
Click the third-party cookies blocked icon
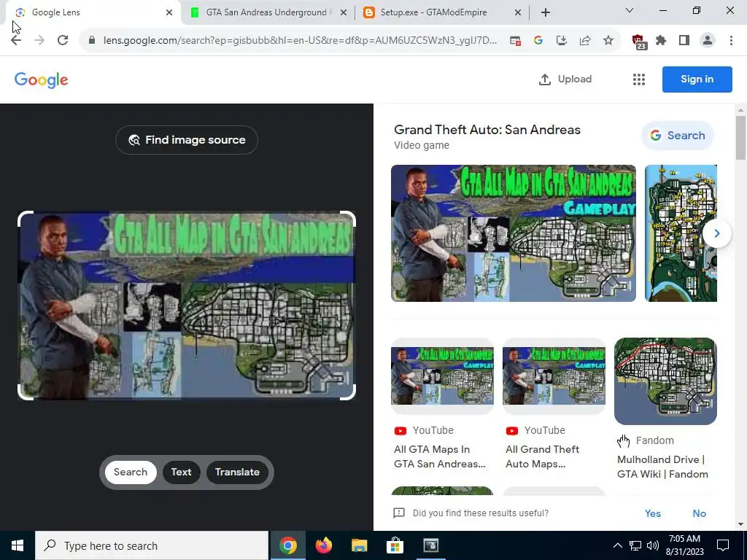point(515,41)
